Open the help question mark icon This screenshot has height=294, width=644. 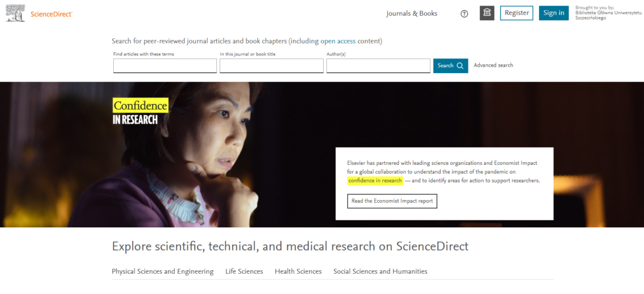pyautogui.click(x=464, y=14)
